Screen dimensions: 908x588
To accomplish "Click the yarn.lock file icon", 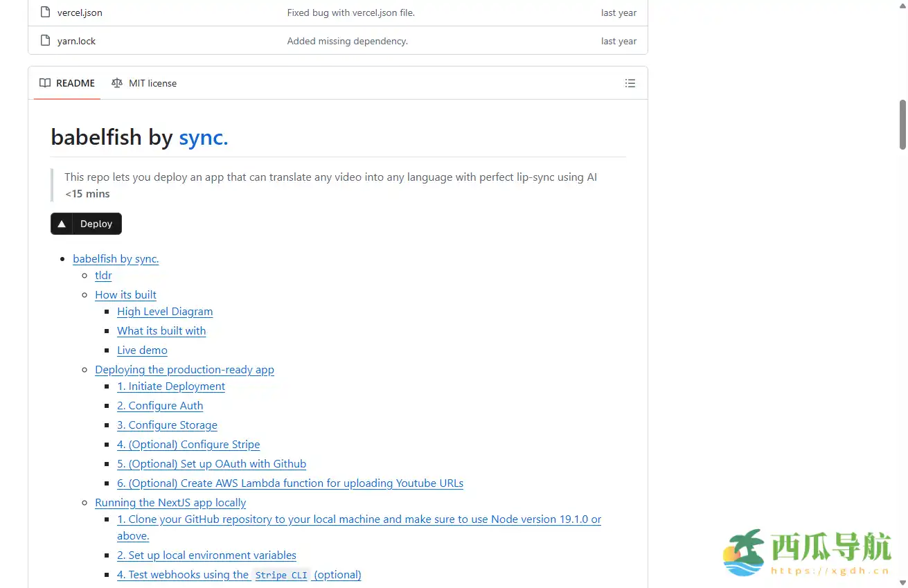I will 45,41.
